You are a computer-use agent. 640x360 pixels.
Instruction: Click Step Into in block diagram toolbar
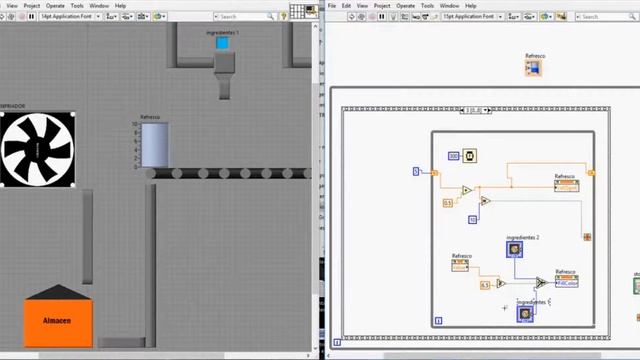click(416, 17)
